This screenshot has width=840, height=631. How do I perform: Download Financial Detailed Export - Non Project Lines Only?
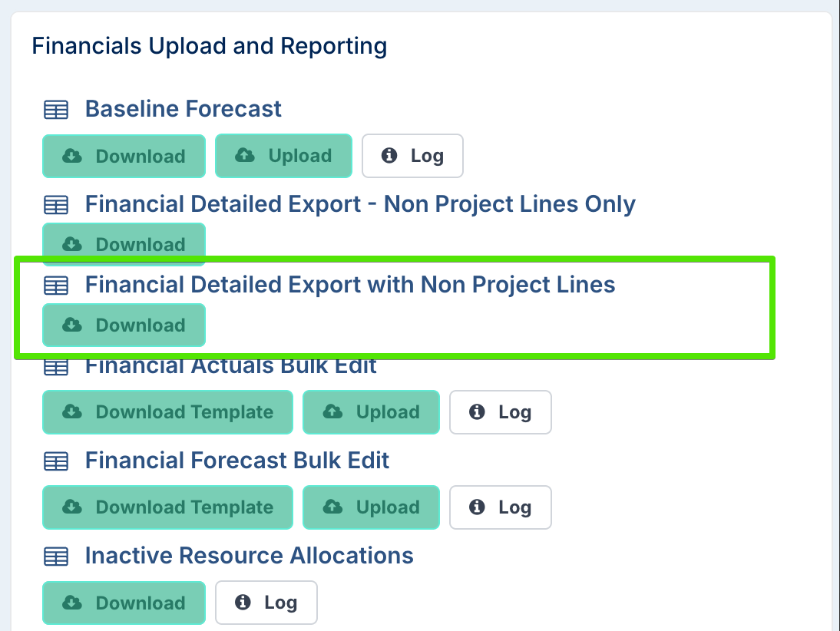[124, 243]
